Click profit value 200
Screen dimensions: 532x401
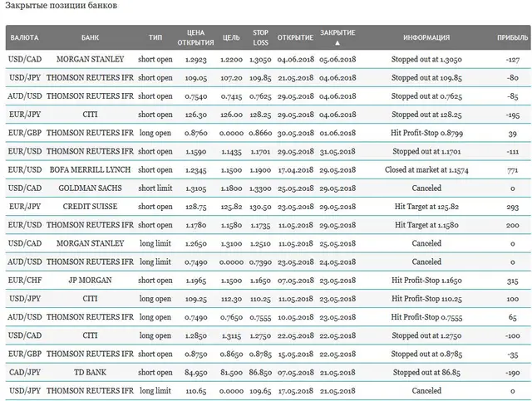[512, 226]
